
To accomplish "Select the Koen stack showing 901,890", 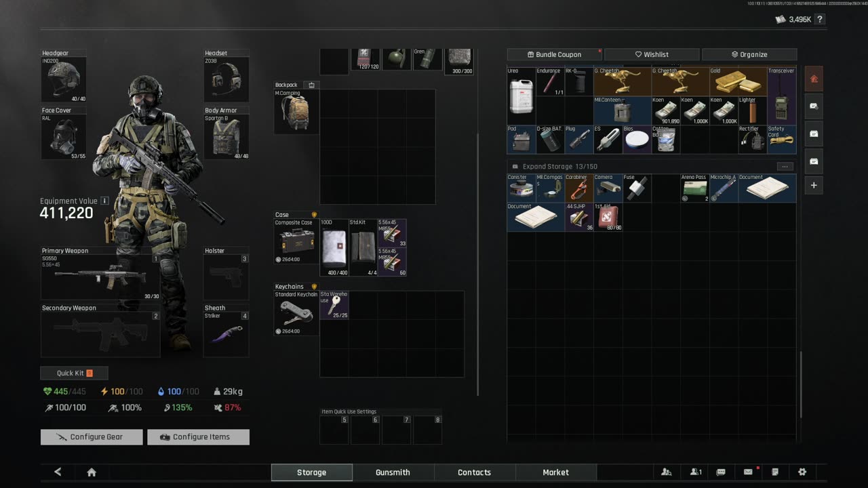I will click(666, 110).
